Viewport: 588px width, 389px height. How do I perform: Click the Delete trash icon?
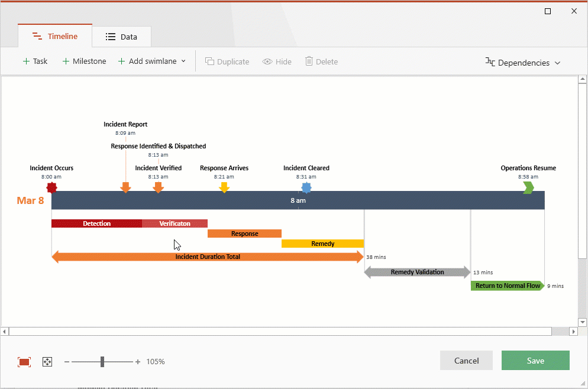pyautogui.click(x=308, y=61)
